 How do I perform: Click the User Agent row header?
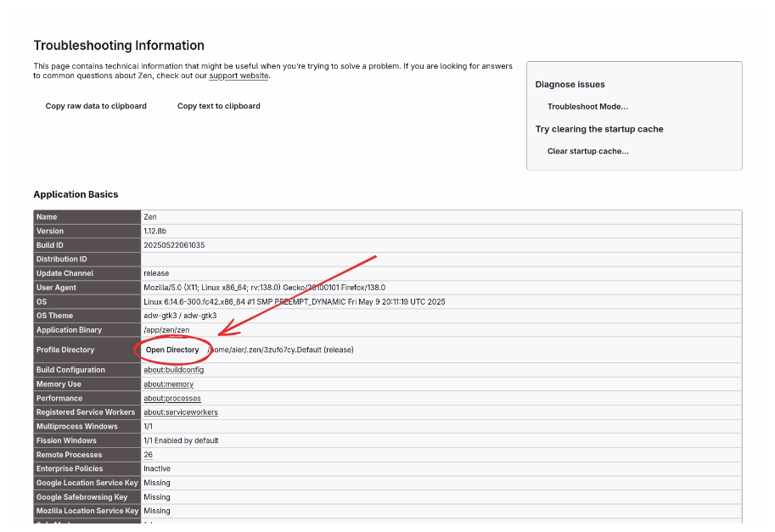tap(87, 288)
